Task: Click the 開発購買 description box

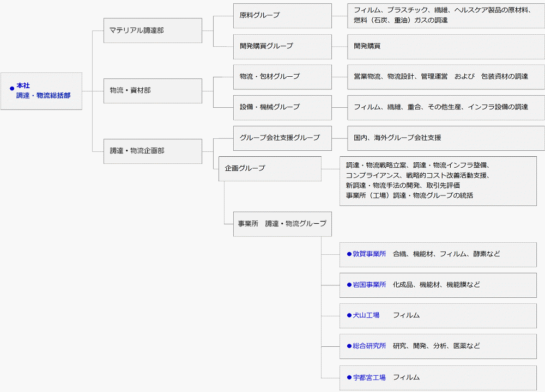Action: click(x=446, y=46)
